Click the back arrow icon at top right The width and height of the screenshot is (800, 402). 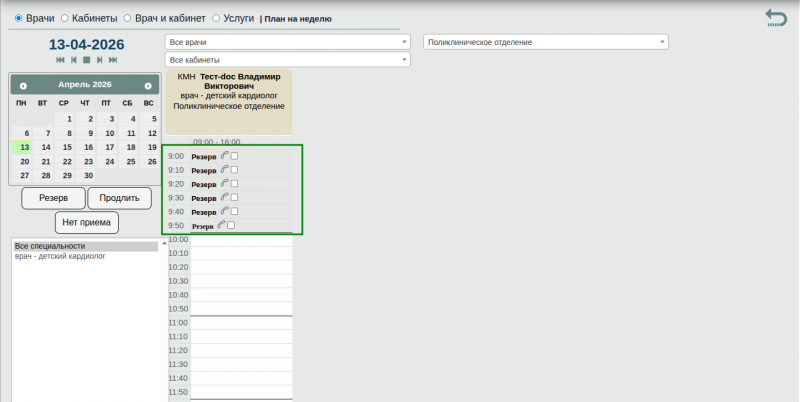tap(775, 18)
